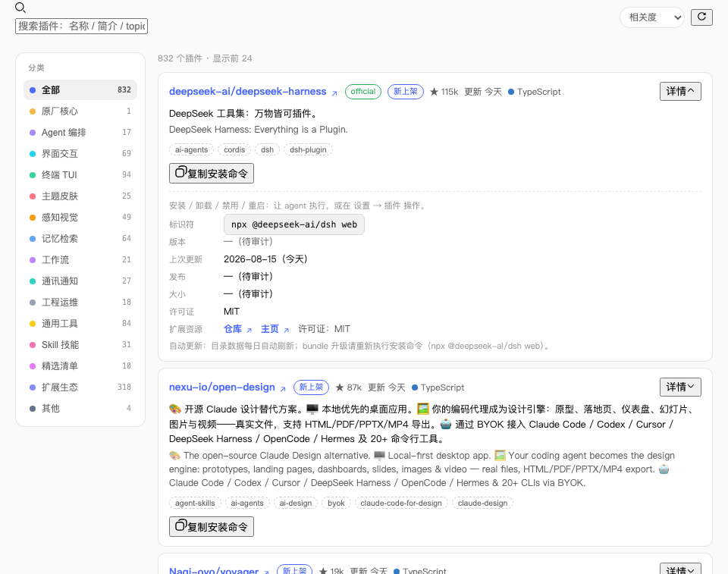The width and height of the screenshot is (728, 574).
Task: Select the 终端 TUI category
Action: pos(80,175)
